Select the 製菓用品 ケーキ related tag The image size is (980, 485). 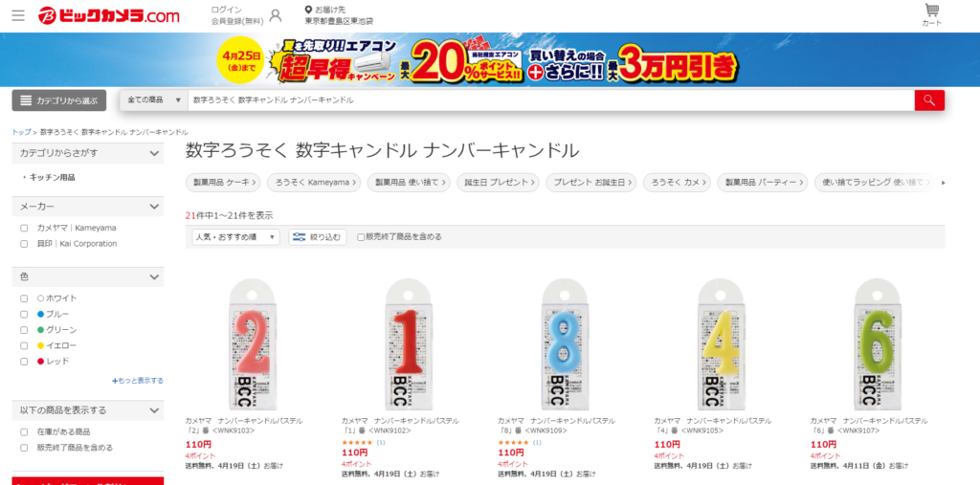(x=223, y=183)
